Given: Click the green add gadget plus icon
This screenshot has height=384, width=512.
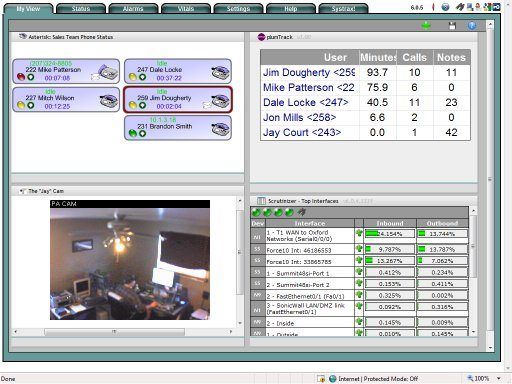Looking at the screenshot, I should pos(426,25).
